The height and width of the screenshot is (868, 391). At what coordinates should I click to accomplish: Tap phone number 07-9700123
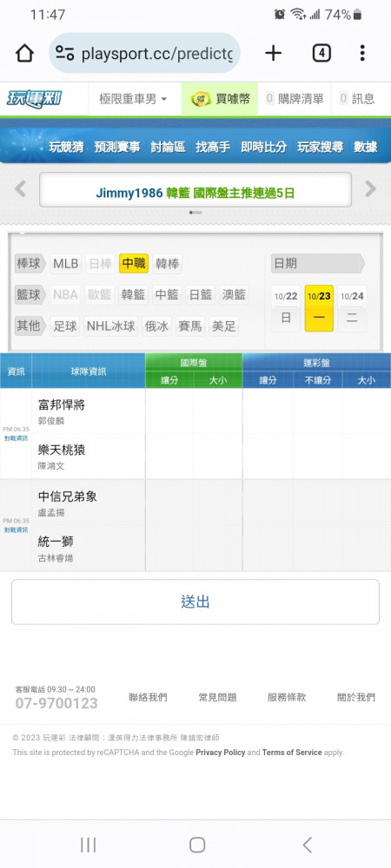click(56, 704)
